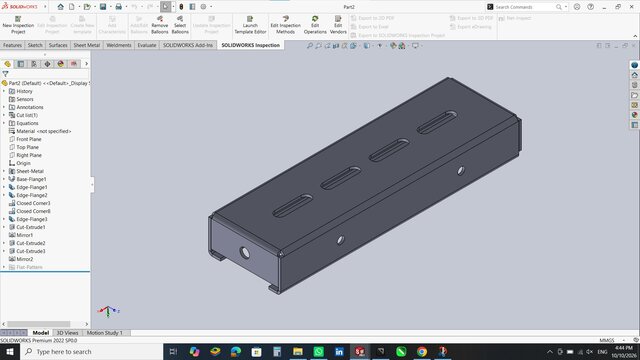Open Google Chrome from the taskbar
Screen dimensions: 640x360
pyautogui.click(x=422, y=351)
